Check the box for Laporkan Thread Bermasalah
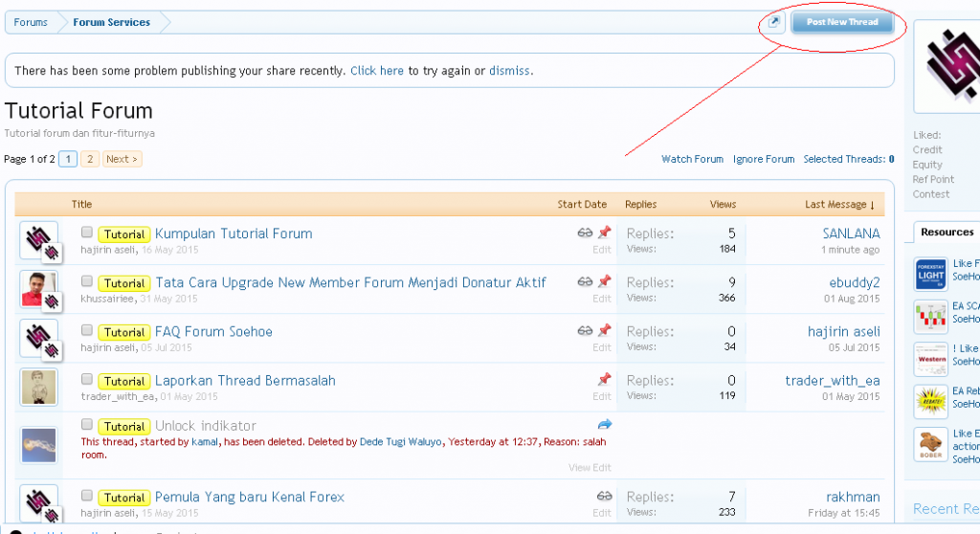Image resolution: width=980 pixels, height=534 pixels. pos(87,380)
